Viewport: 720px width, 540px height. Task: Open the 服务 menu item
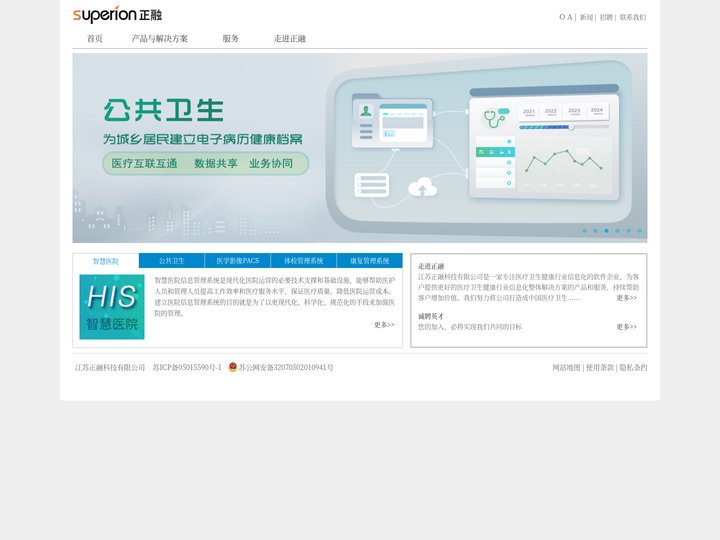tap(231, 39)
